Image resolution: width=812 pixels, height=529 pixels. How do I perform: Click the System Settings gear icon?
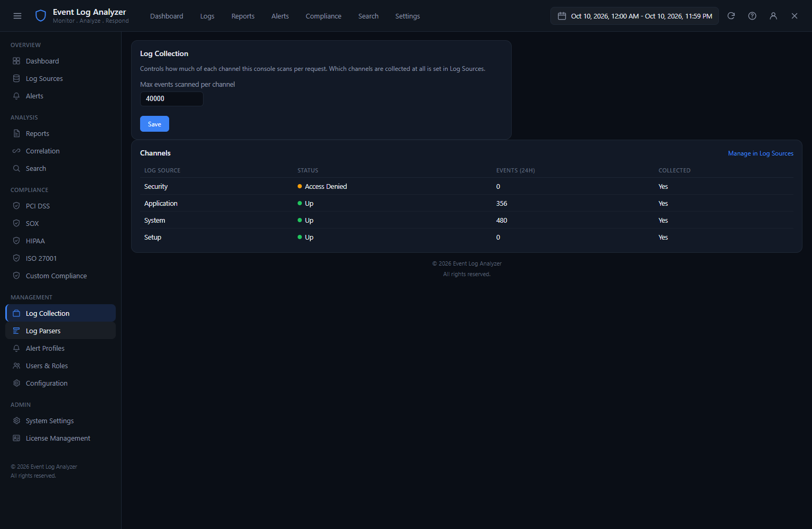16,421
